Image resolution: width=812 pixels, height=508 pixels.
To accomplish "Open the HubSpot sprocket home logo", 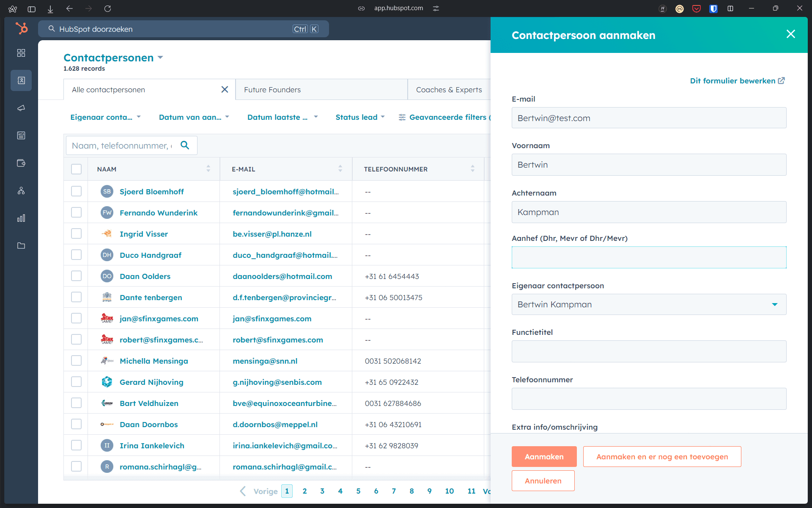I will point(22,28).
